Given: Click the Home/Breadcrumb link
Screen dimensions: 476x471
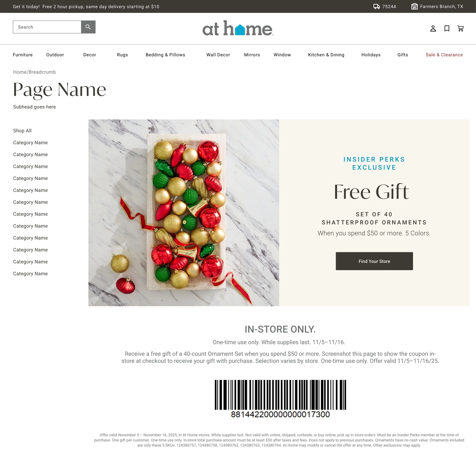Looking at the screenshot, I should click(34, 72).
